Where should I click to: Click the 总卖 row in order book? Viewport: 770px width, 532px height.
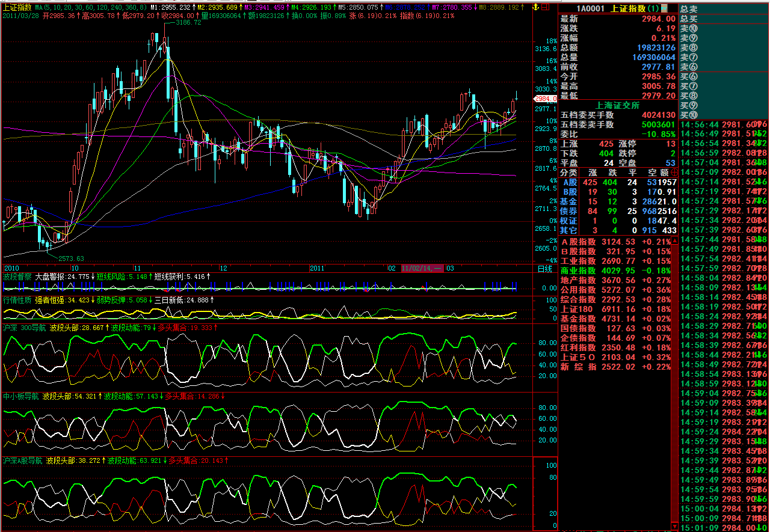tap(689, 9)
